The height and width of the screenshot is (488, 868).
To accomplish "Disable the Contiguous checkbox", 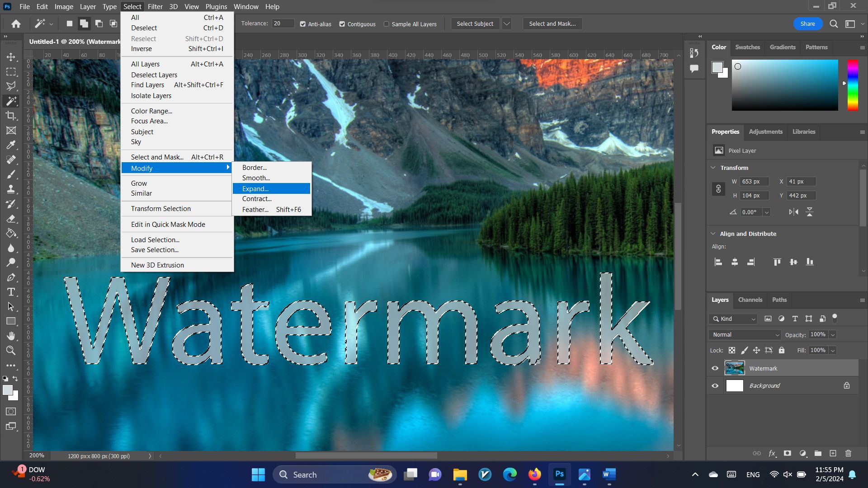I will tap(342, 24).
